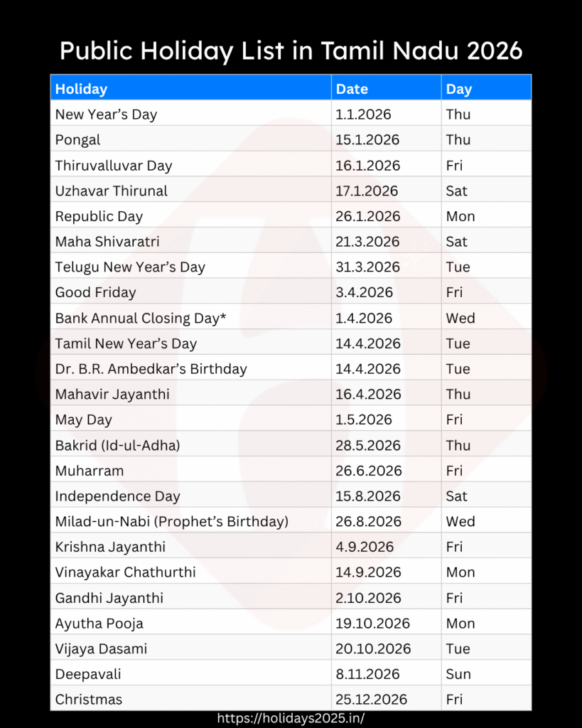Select Independence Day in the table
Image resolution: width=582 pixels, height=728 pixels.
[x=117, y=496]
